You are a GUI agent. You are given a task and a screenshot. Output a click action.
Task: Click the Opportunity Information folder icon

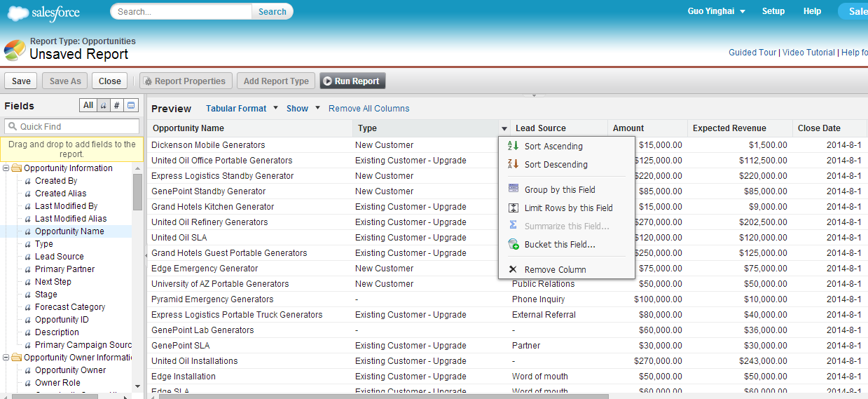click(17, 168)
